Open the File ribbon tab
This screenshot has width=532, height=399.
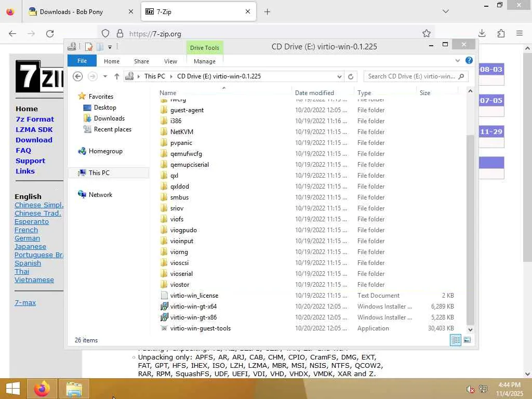82,61
